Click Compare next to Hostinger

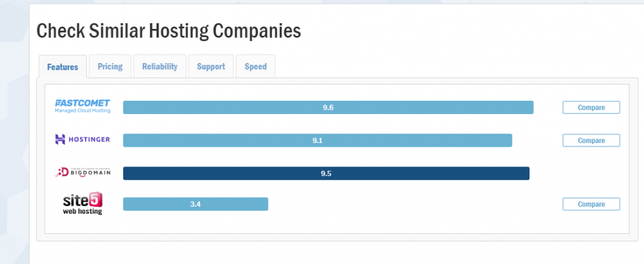coord(591,141)
